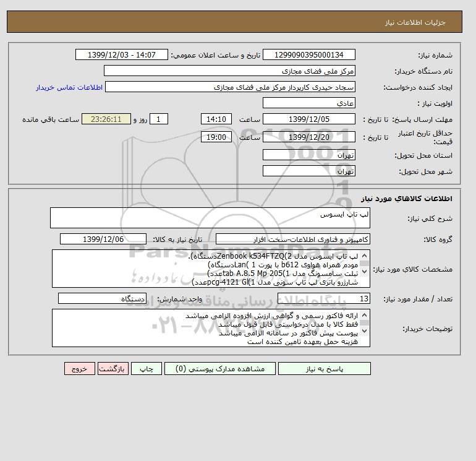Image resolution: width=476 pixels, height=461 pixels.
Task: Click the response deadline date 1399/12/05
Action: coord(308,119)
